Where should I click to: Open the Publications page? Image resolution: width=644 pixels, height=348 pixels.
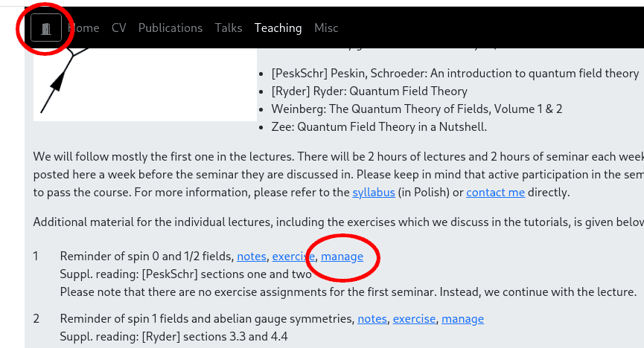click(x=170, y=28)
